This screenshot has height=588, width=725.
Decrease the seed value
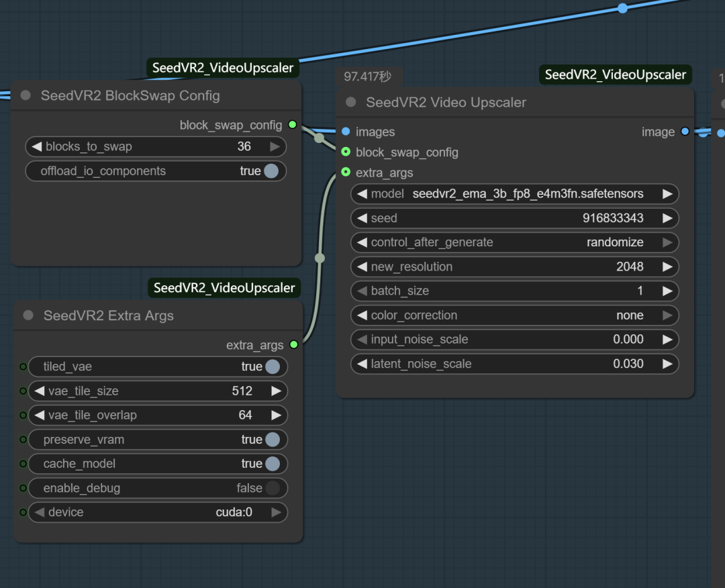click(362, 218)
